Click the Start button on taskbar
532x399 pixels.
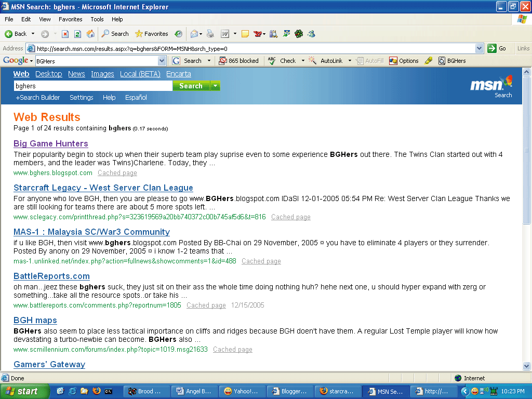click(x=25, y=391)
